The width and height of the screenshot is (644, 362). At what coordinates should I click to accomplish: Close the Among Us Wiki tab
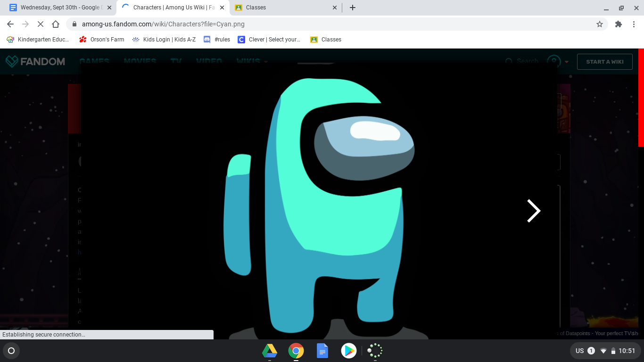(223, 8)
